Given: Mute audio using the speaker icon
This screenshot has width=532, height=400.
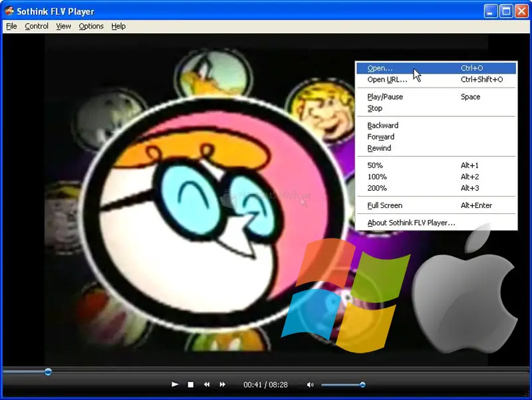Looking at the screenshot, I should (x=310, y=385).
